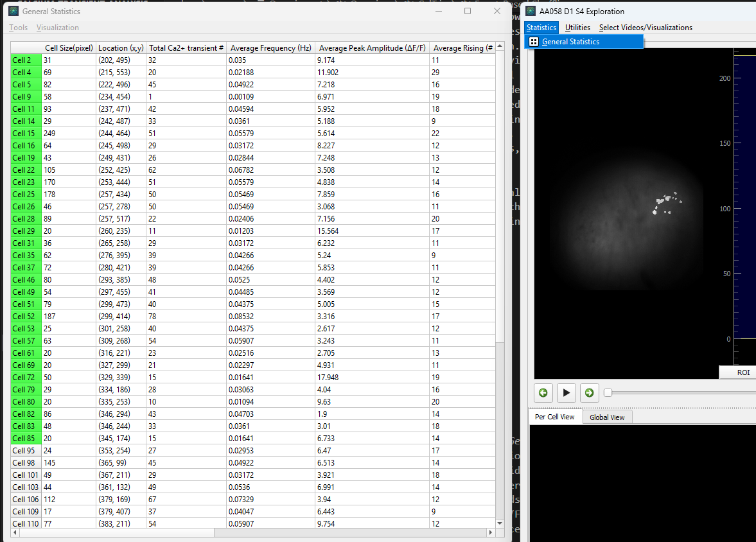Select the Cell 9 row header
756x542 pixels.
point(26,97)
